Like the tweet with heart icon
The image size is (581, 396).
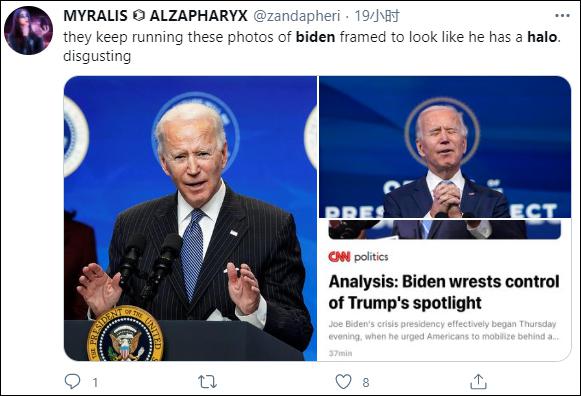[343, 382]
